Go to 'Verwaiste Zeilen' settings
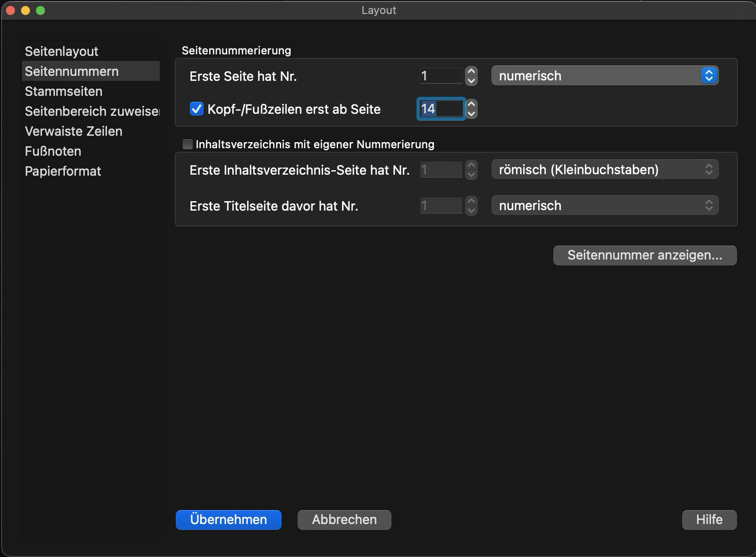Image resolution: width=756 pixels, height=557 pixels. [74, 131]
